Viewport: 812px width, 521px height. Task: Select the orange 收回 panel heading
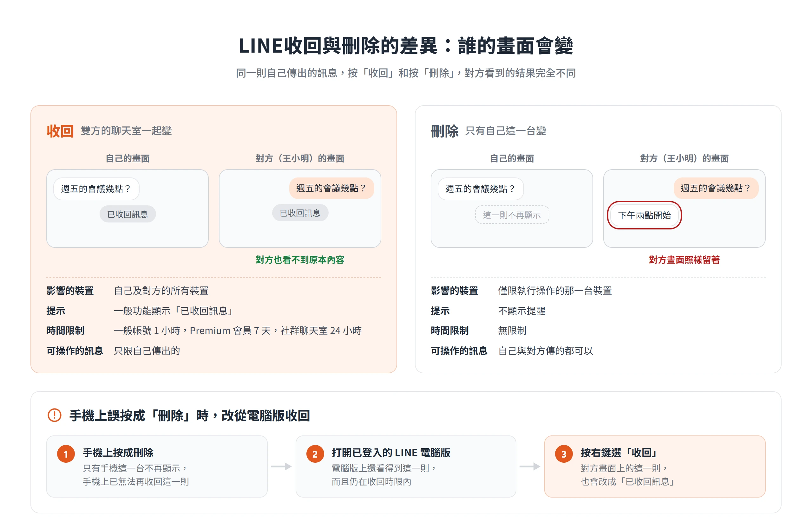tap(60, 131)
